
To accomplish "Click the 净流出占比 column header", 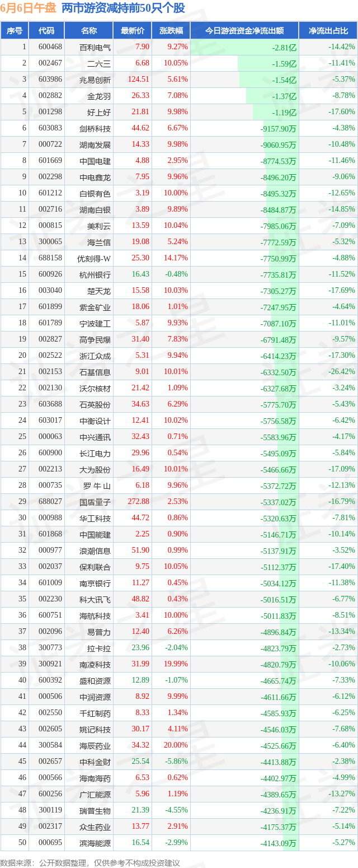I will (328, 31).
